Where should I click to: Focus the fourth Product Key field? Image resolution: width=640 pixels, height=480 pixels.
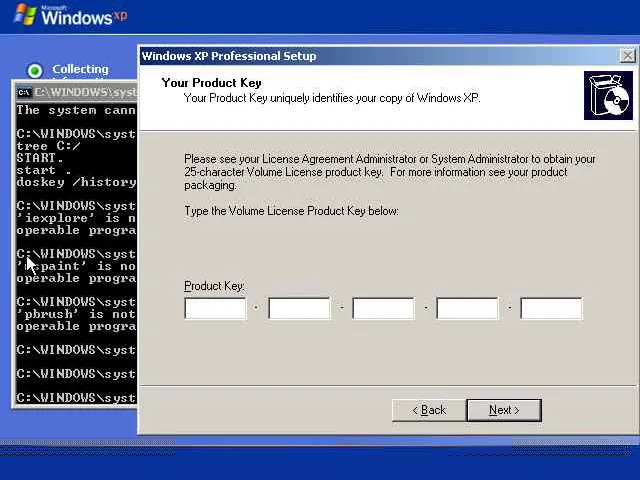tap(467, 308)
